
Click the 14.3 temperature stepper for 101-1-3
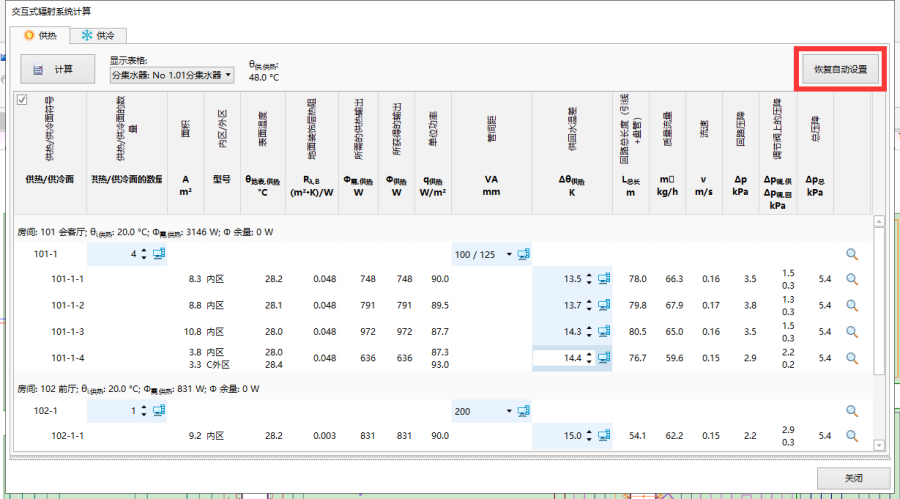(x=589, y=332)
